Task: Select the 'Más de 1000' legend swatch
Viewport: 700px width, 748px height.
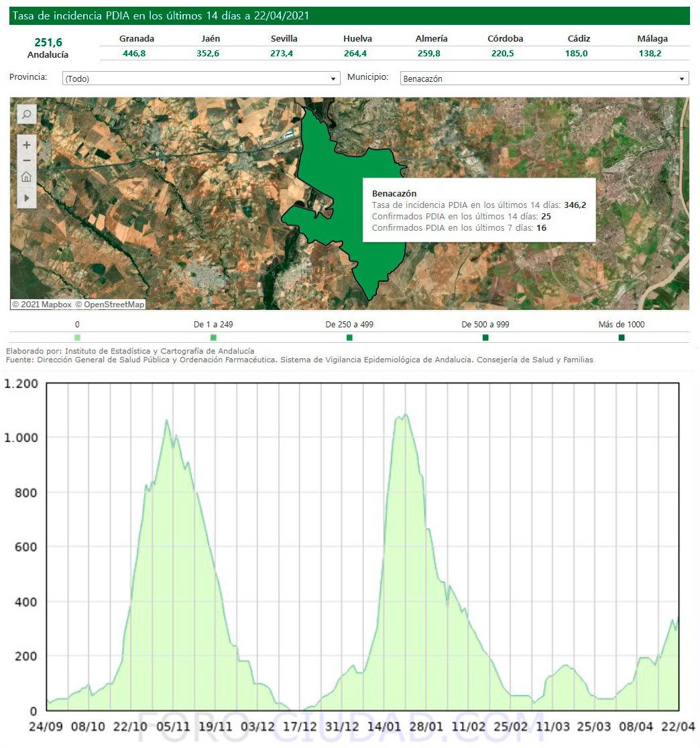Action: click(621, 337)
